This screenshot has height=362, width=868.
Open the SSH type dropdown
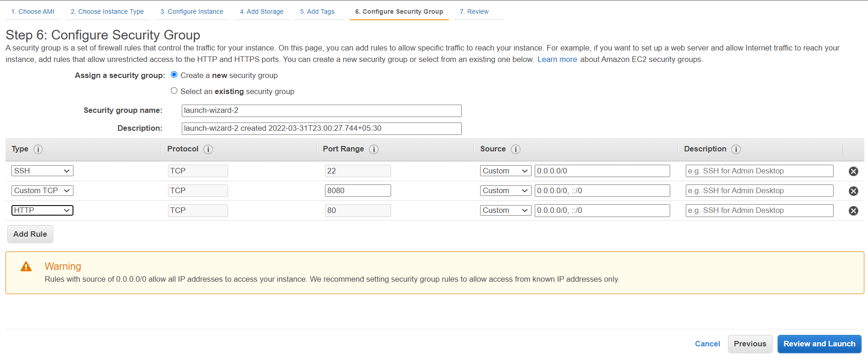tap(42, 171)
